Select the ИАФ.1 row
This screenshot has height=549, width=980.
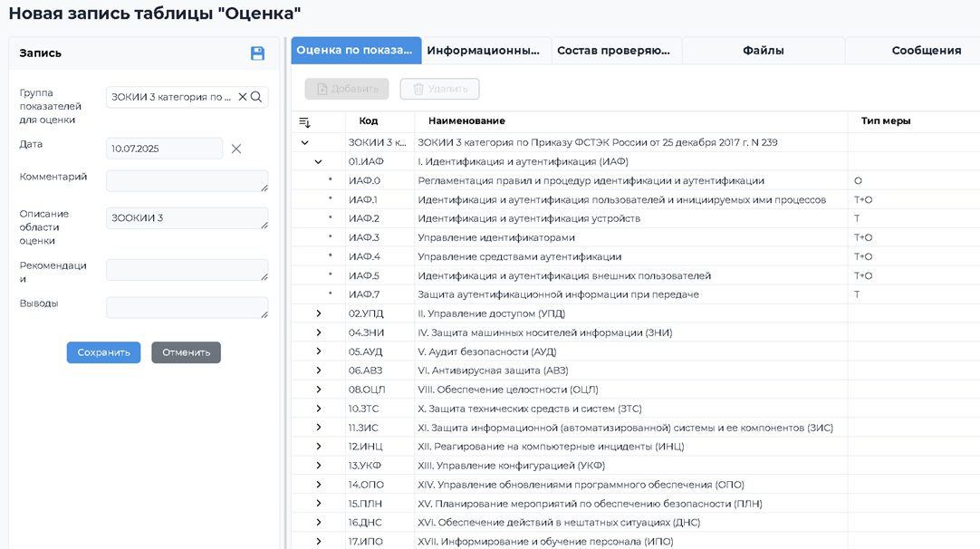pyautogui.click(x=636, y=199)
